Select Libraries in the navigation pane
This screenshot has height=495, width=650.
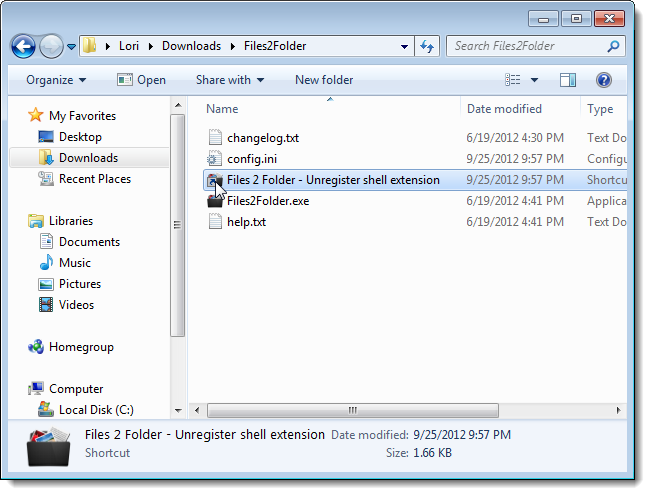tap(71, 221)
